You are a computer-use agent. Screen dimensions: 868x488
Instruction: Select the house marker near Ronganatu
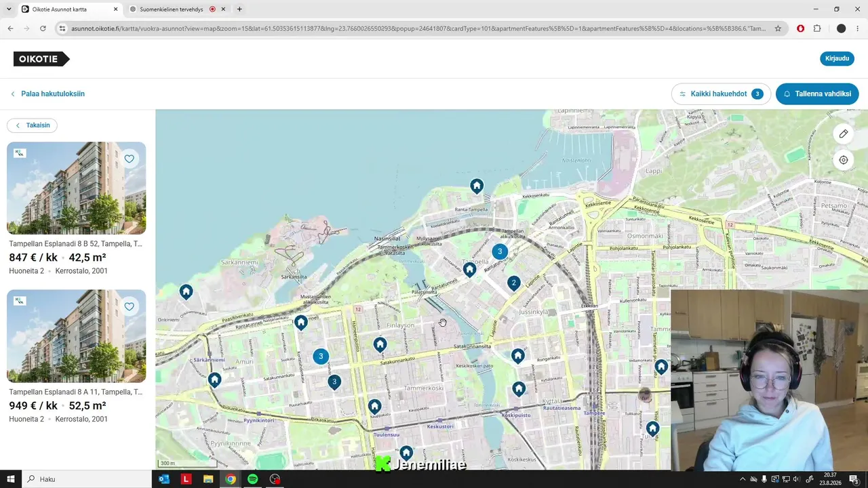pyautogui.click(x=518, y=356)
